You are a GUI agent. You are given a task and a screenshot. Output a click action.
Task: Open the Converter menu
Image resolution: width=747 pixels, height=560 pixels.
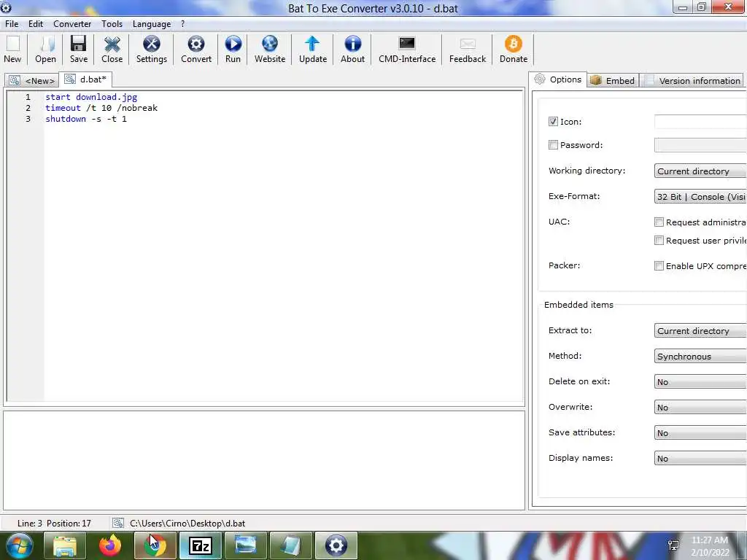click(72, 24)
